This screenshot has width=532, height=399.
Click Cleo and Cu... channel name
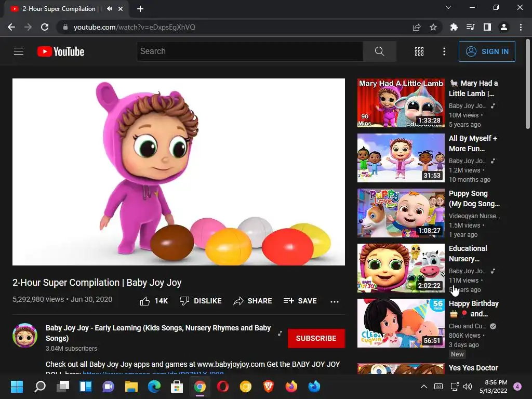(x=468, y=326)
